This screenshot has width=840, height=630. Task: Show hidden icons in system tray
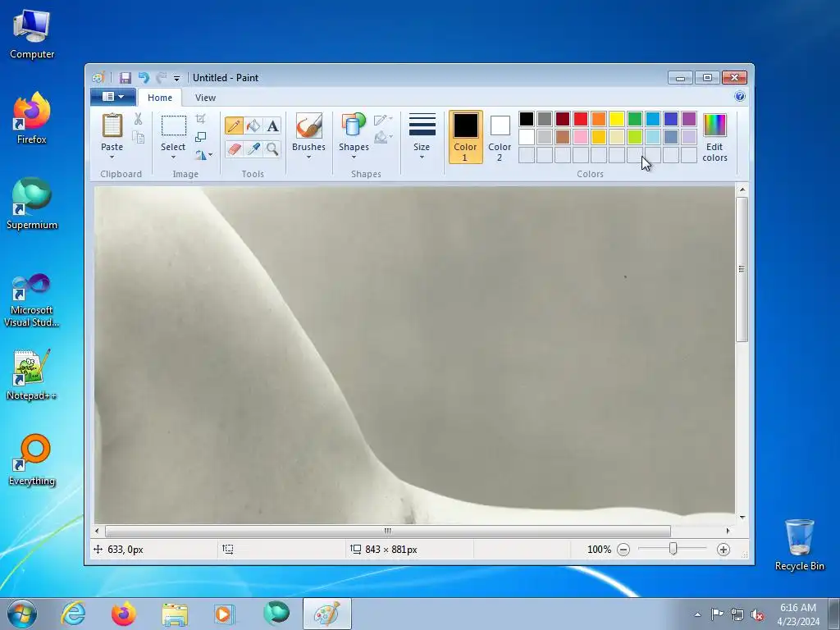point(697,614)
